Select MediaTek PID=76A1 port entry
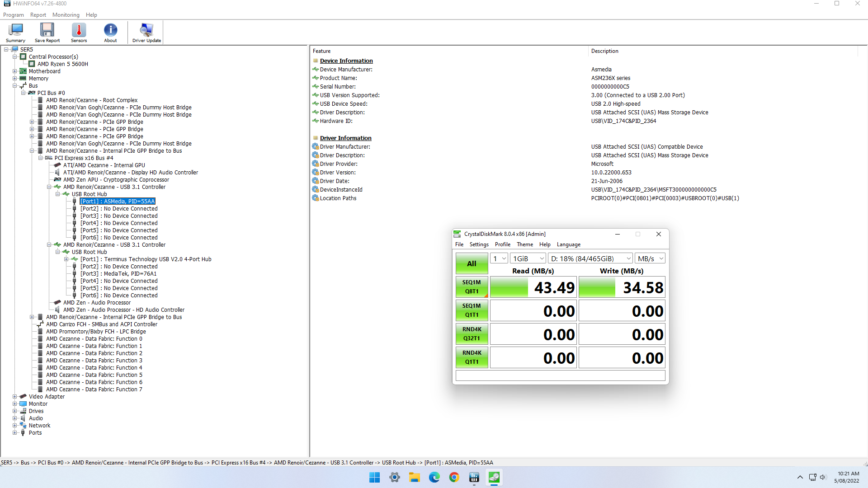The width and height of the screenshot is (868, 488). (118, 274)
